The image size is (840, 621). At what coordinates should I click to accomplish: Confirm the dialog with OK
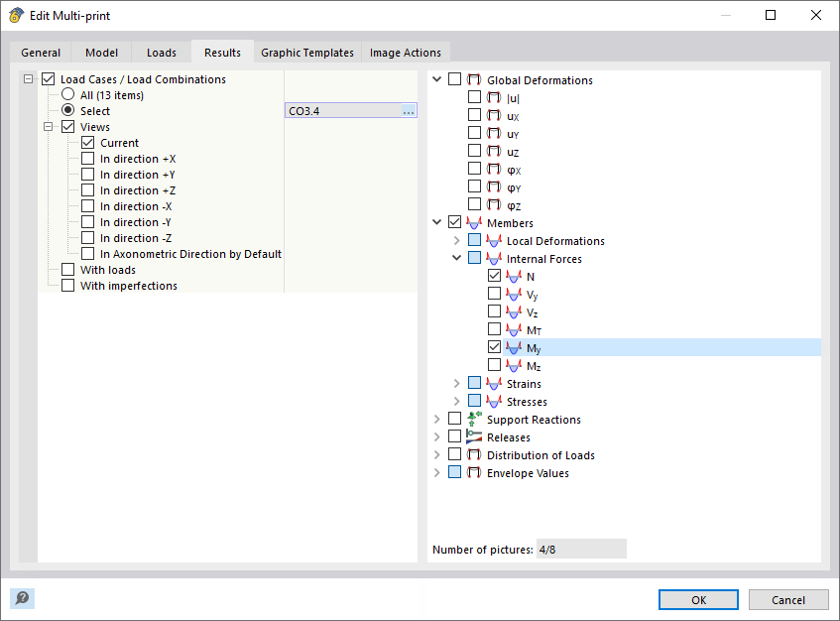(697, 599)
